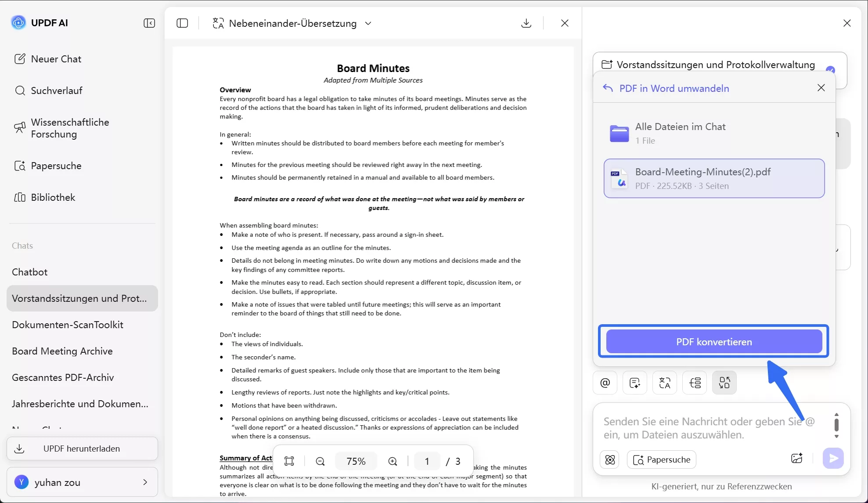
Task: Go back from PDF in Word umwandeln
Action: click(608, 88)
